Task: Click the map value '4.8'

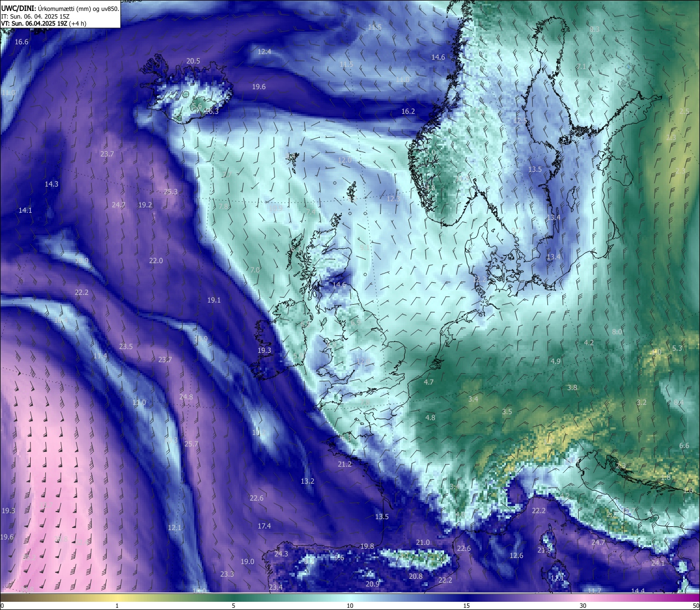Action: (x=430, y=417)
